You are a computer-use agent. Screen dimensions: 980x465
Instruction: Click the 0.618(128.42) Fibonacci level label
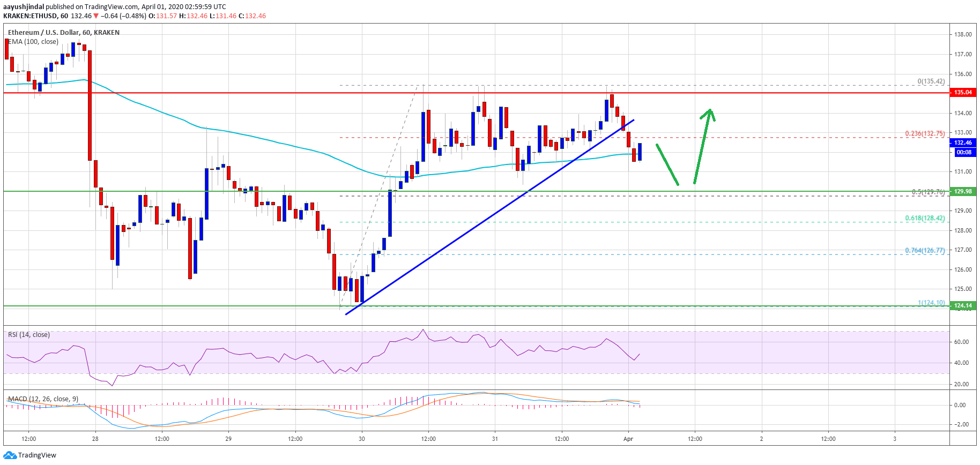pos(925,218)
